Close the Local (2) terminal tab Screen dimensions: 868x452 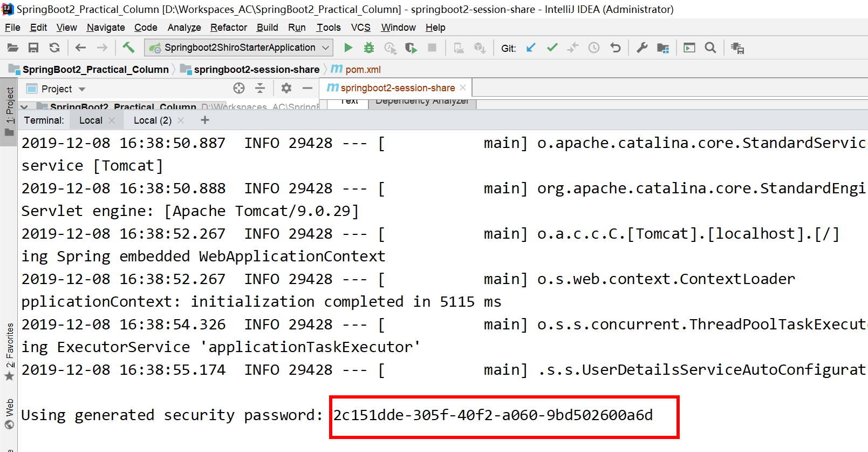(x=181, y=120)
